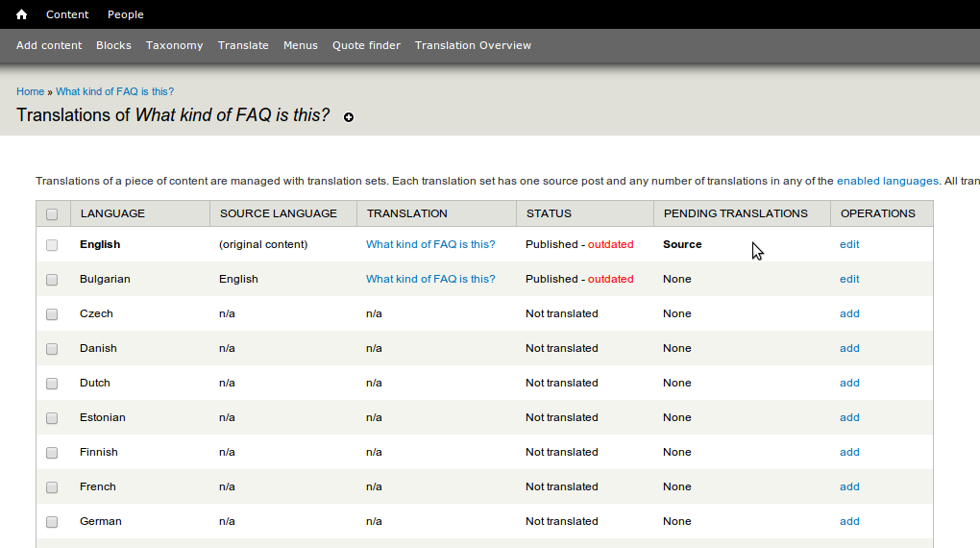Check the English row checkbox
Viewport: 980px width, 548px height.
(x=52, y=245)
